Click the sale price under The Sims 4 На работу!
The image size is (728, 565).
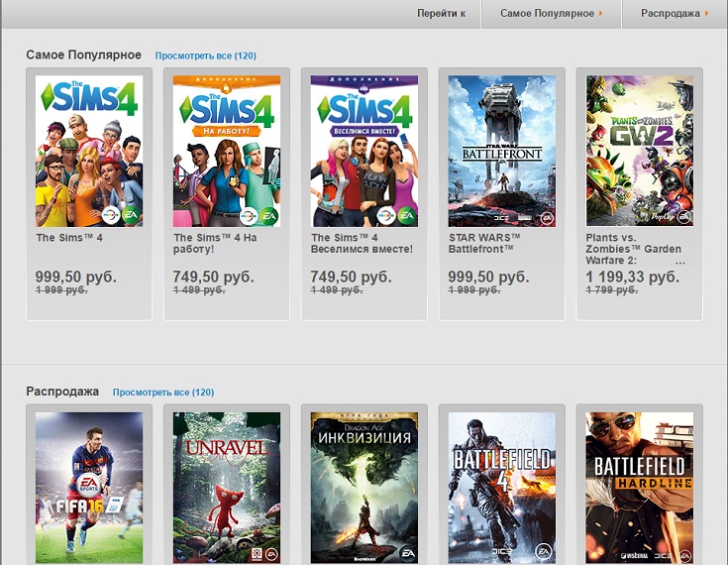[x=214, y=277]
